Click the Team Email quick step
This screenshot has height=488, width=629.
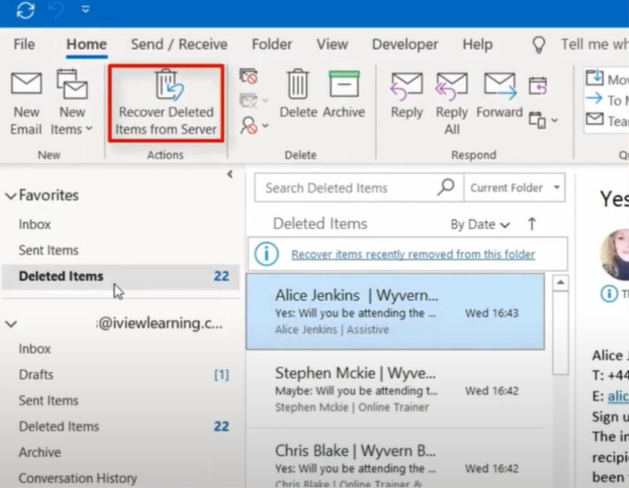tap(607, 120)
